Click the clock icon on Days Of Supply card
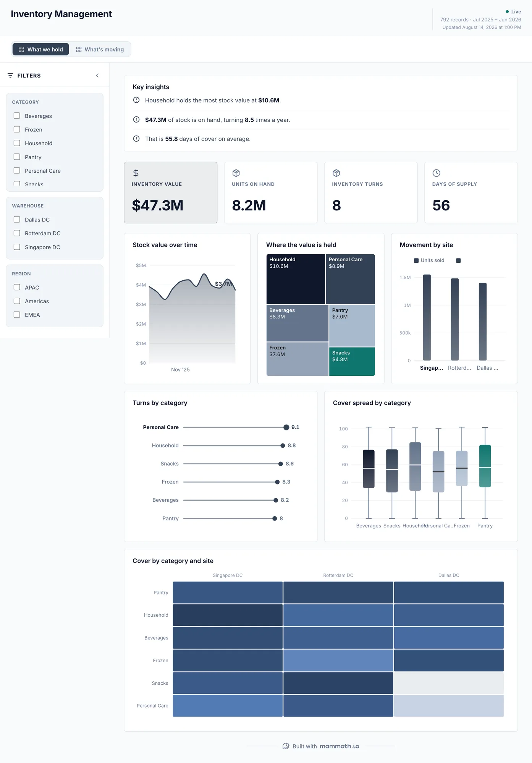 click(436, 173)
